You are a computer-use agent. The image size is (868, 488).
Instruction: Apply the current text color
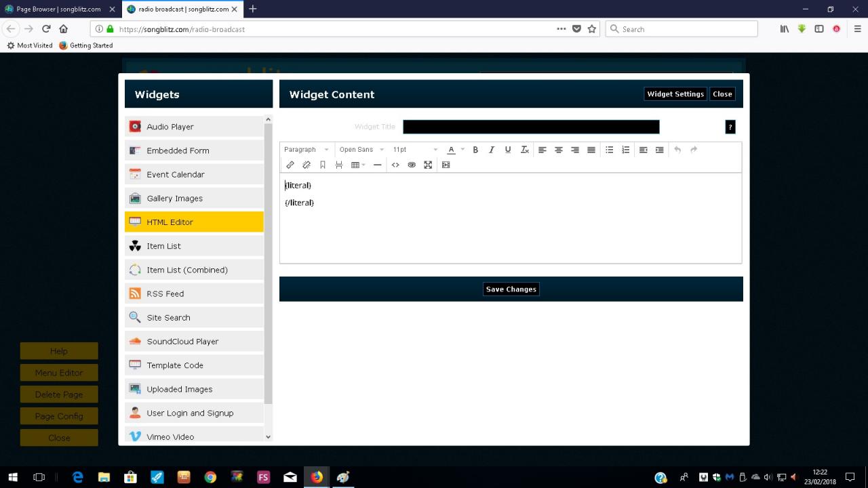[451, 150]
